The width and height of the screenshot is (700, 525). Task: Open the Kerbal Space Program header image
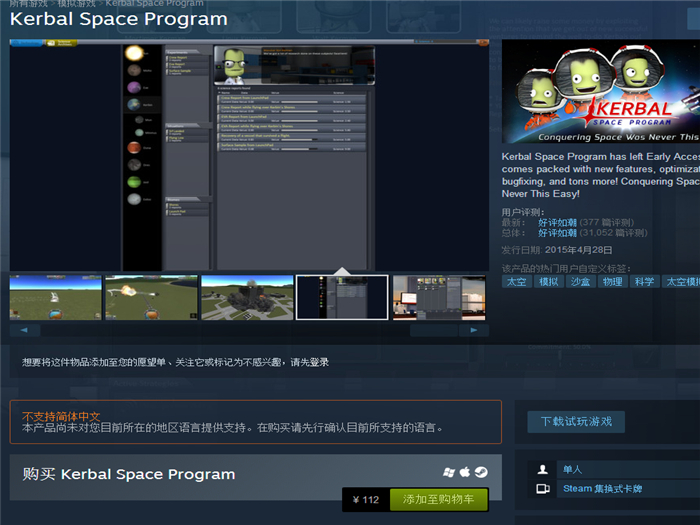pyautogui.click(x=600, y=94)
